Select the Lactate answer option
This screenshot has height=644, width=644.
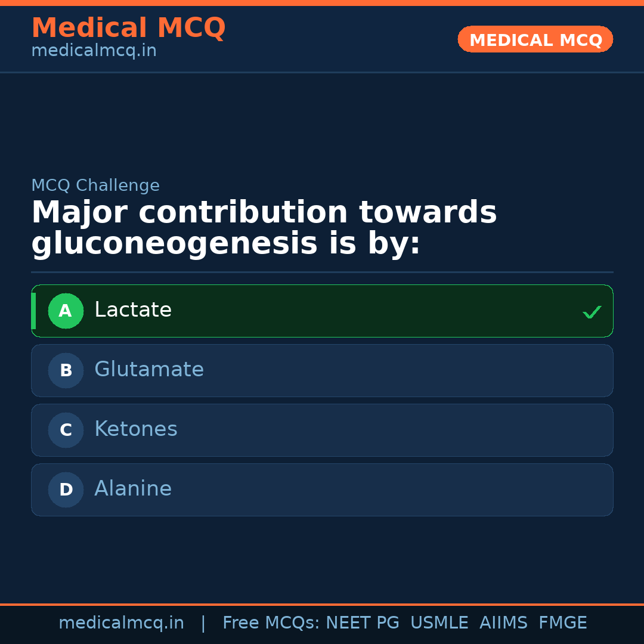coord(322,311)
